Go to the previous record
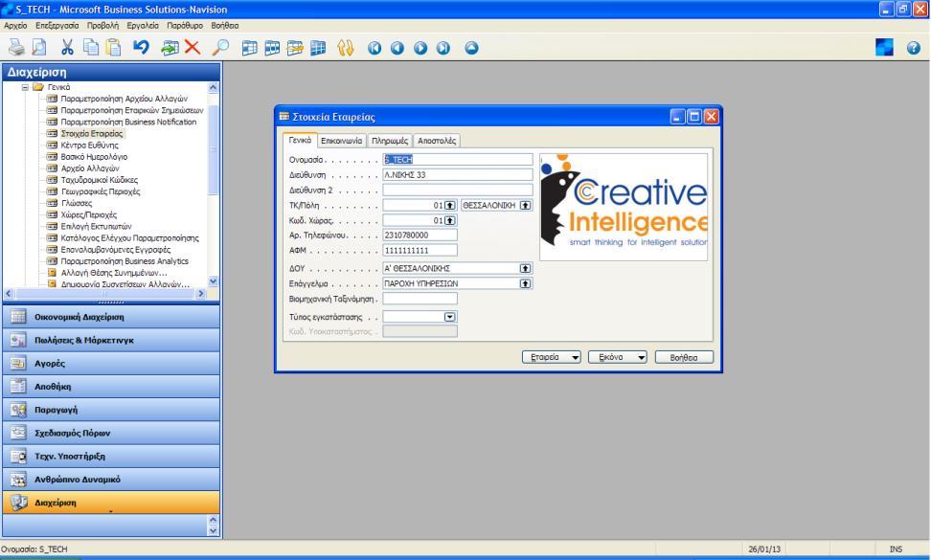 click(x=397, y=48)
